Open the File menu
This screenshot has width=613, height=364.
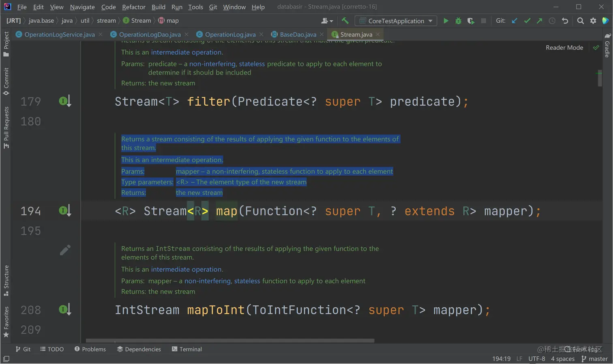[22, 7]
